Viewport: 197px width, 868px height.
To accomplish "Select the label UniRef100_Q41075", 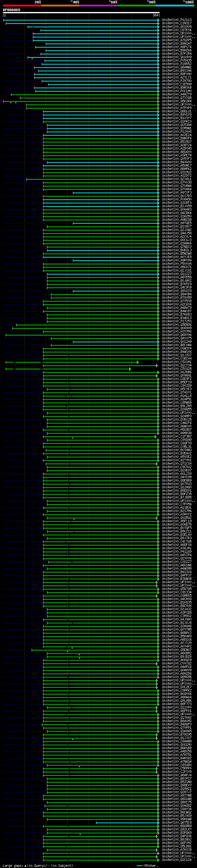I will 176,338.
